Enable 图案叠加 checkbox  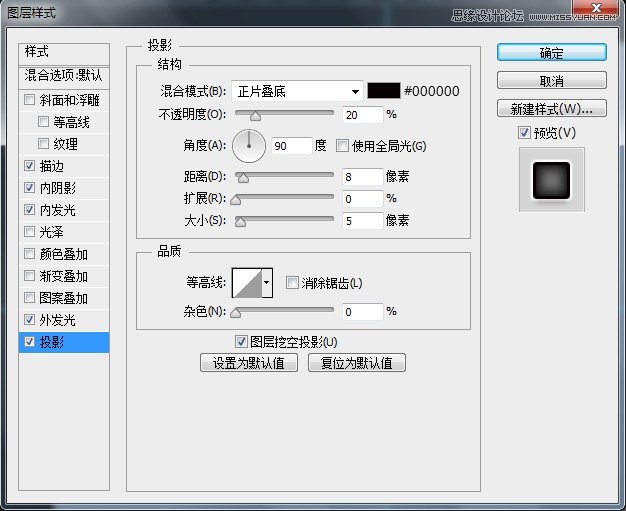(x=30, y=297)
